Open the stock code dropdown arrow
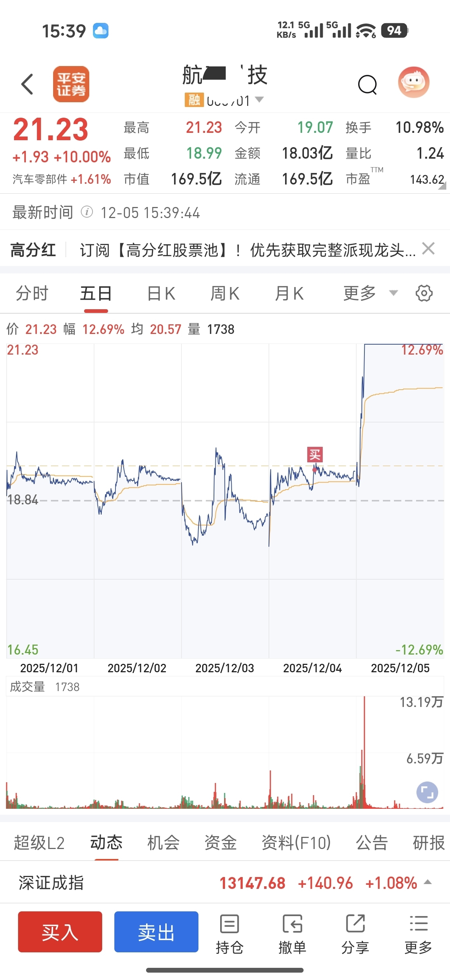 [x=259, y=100]
